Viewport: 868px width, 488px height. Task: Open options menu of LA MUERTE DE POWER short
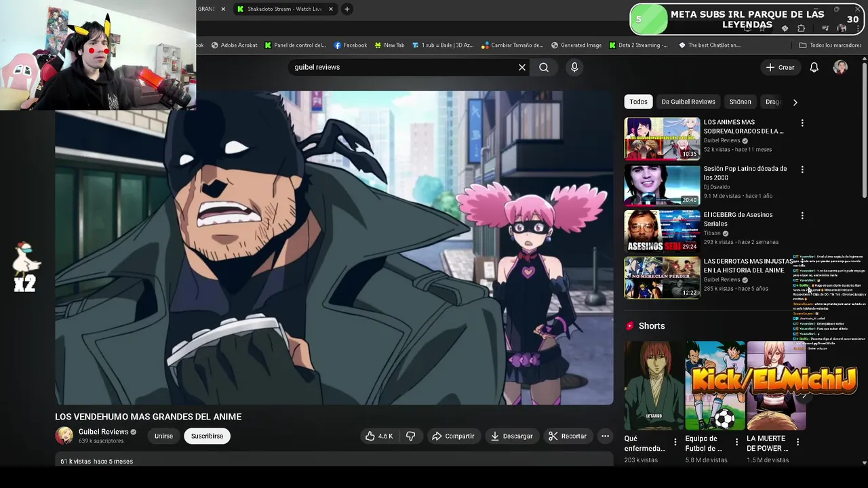coord(797,442)
